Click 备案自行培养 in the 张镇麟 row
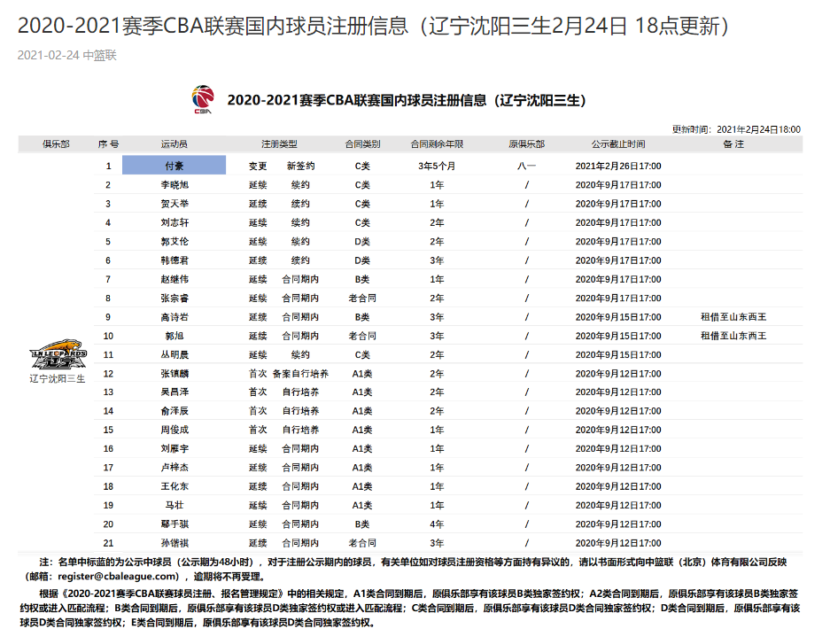This screenshot has width=830, height=644. click(x=300, y=374)
